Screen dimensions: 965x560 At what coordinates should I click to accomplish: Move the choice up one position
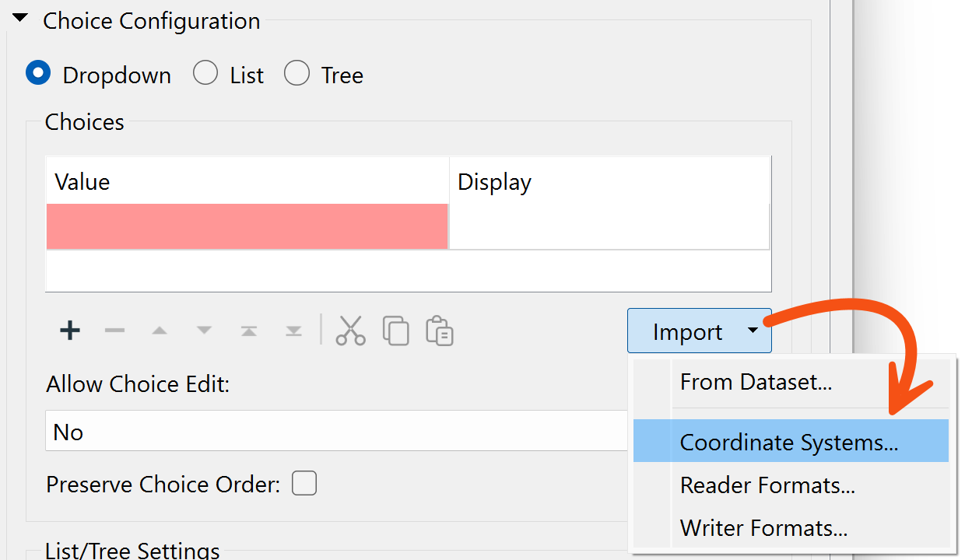coord(160,330)
